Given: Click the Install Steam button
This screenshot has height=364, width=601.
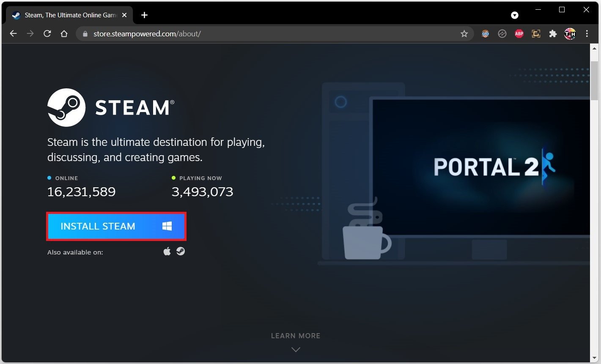Looking at the screenshot, I should pyautogui.click(x=116, y=226).
